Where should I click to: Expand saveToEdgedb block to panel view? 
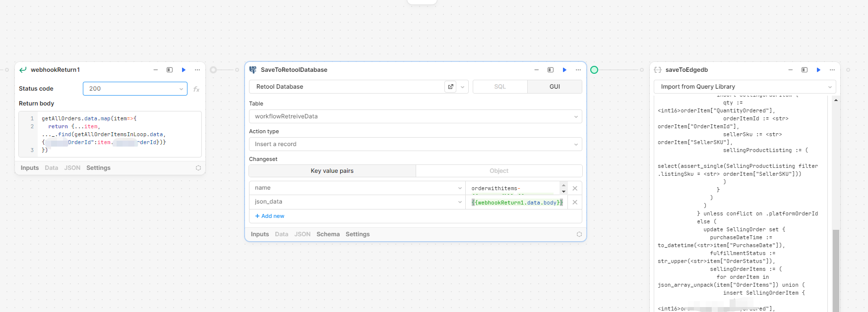[x=805, y=70]
